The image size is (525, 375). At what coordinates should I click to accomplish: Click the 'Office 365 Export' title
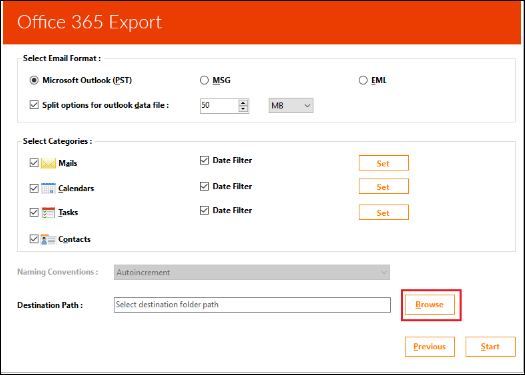tap(90, 22)
